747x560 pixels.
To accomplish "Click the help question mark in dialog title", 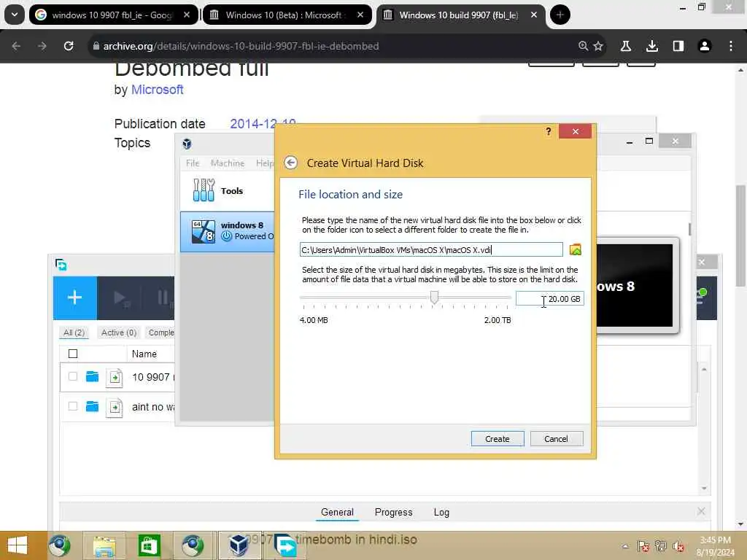I will click(549, 131).
